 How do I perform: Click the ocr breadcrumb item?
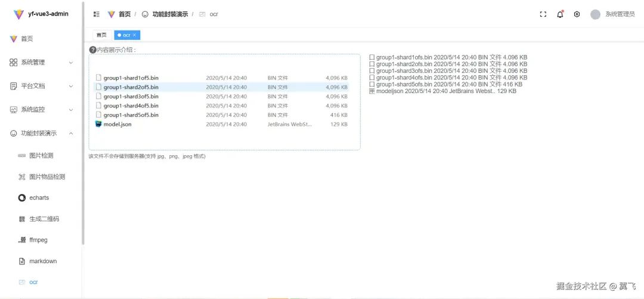(213, 14)
